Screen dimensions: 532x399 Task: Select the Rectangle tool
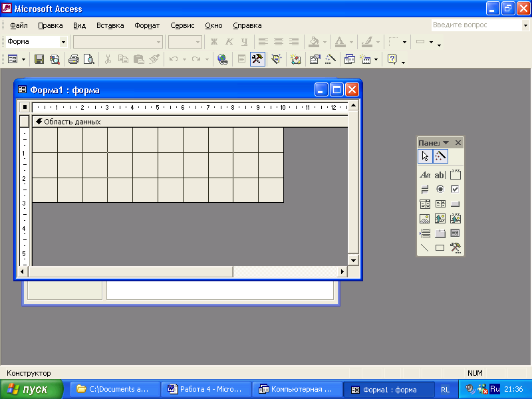tap(440, 247)
